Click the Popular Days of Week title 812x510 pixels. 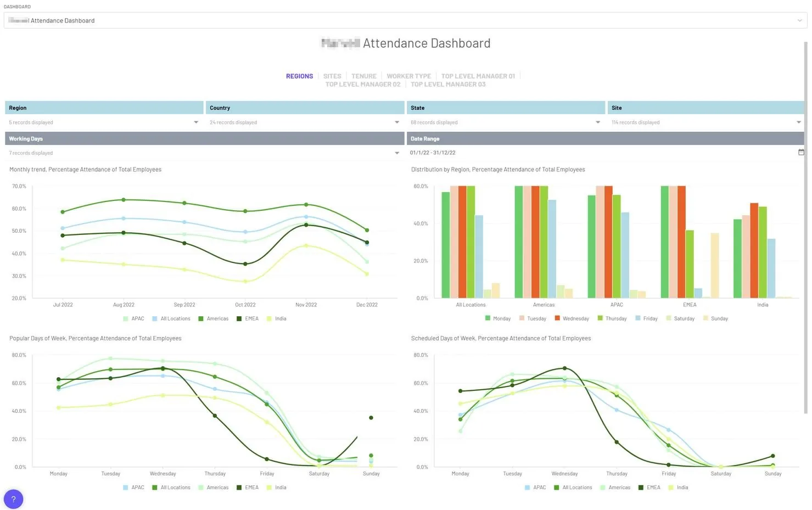coord(96,338)
